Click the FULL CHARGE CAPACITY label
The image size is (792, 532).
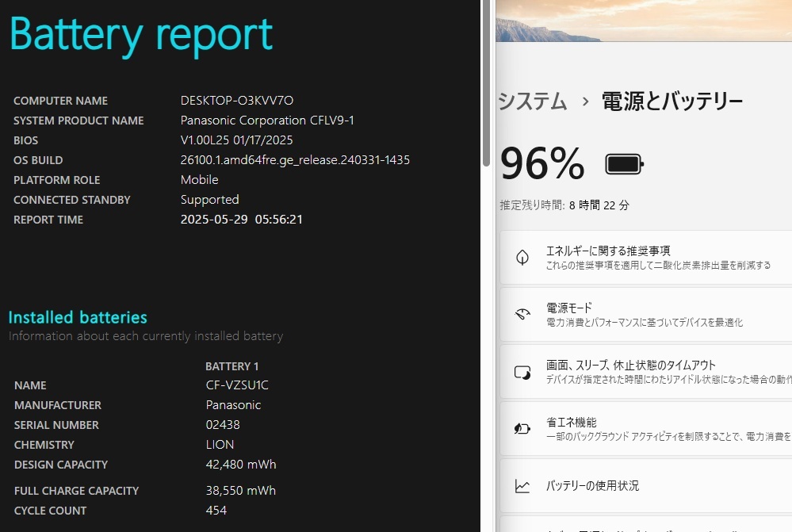pos(76,491)
